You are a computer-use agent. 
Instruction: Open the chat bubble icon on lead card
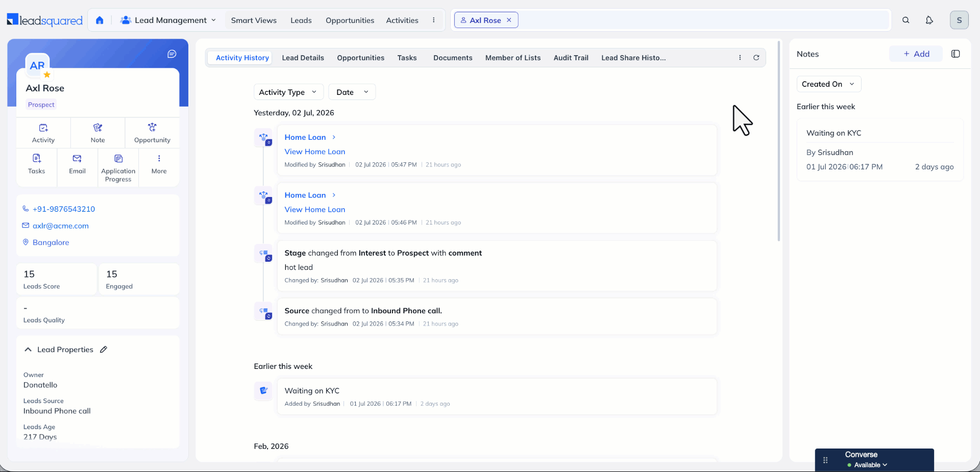172,54
